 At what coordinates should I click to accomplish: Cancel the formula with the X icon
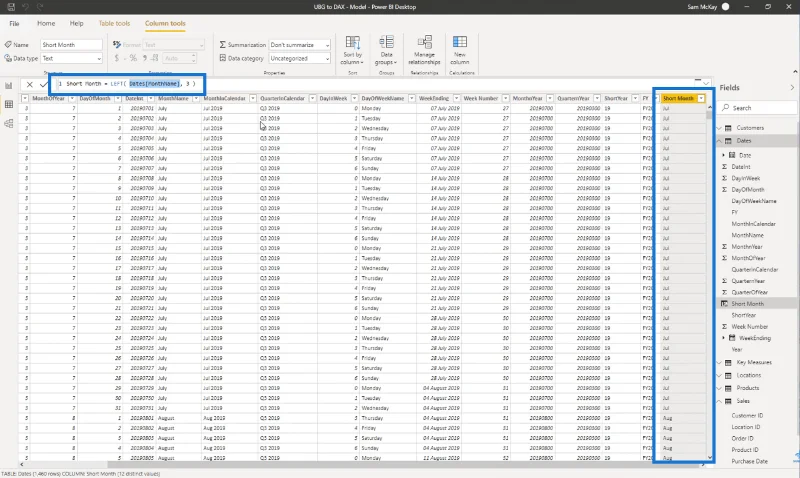(x=30, y=84)
